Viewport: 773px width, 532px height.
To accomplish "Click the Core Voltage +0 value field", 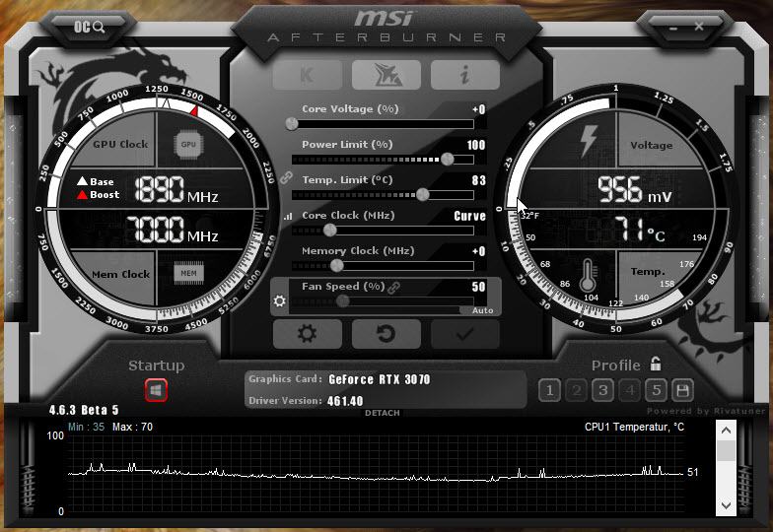I will pyautogui.click(x=479, y=109).
